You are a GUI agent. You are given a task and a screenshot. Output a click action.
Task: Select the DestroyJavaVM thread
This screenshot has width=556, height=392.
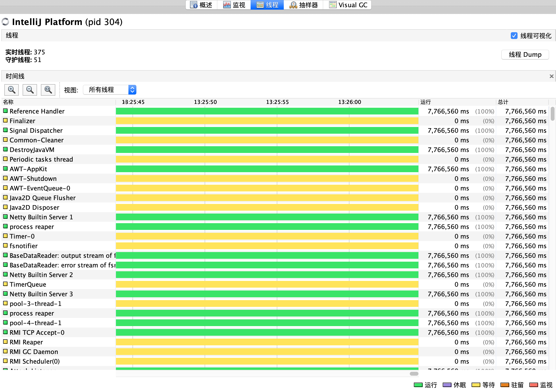click(32, 150)
